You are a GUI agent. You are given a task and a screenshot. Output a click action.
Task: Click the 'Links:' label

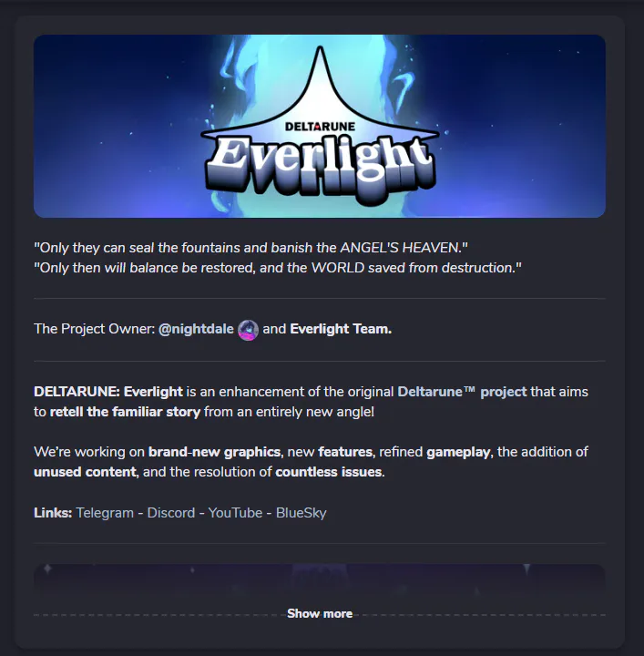53,513
